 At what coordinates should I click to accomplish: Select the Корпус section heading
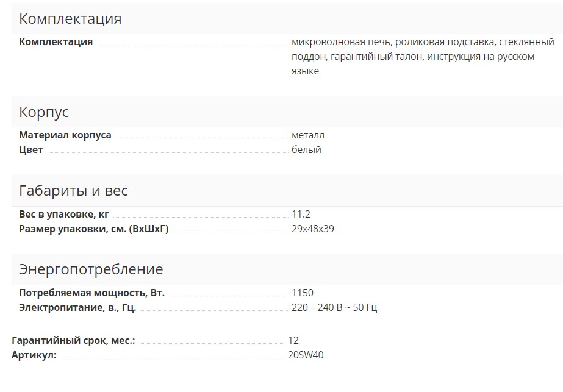tap(44, 113)
